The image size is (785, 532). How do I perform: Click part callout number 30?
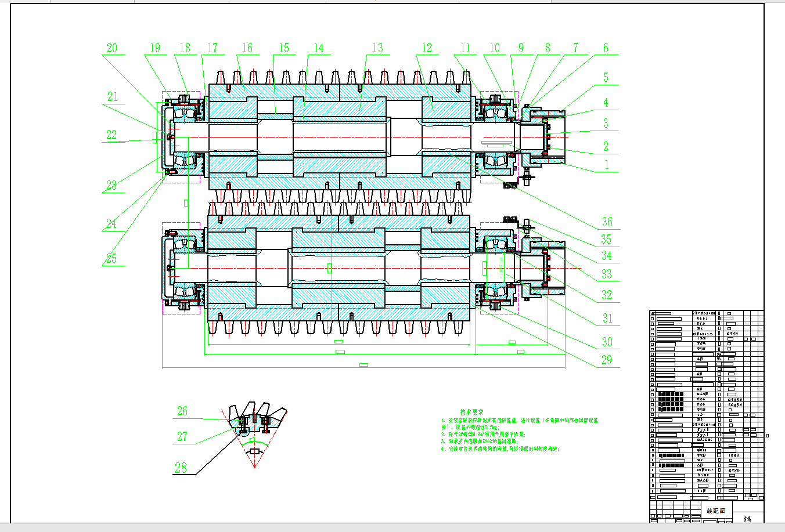[x=607, y=342]
